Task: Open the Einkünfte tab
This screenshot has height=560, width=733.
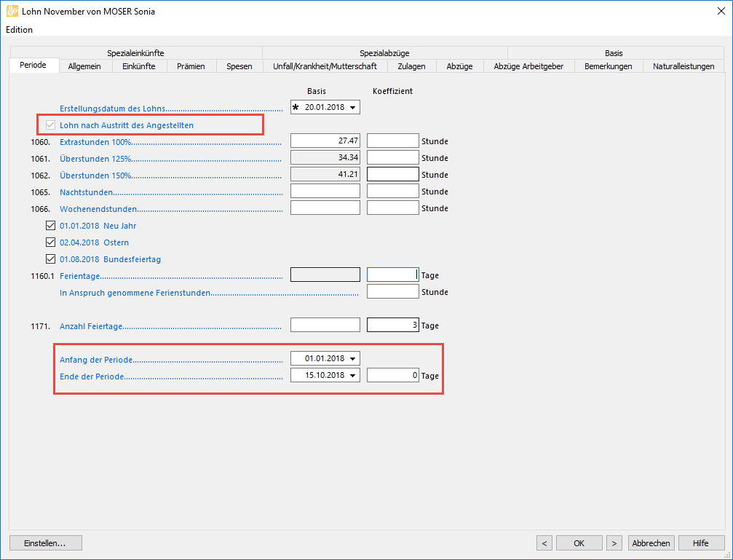Action: pos(139,66)
